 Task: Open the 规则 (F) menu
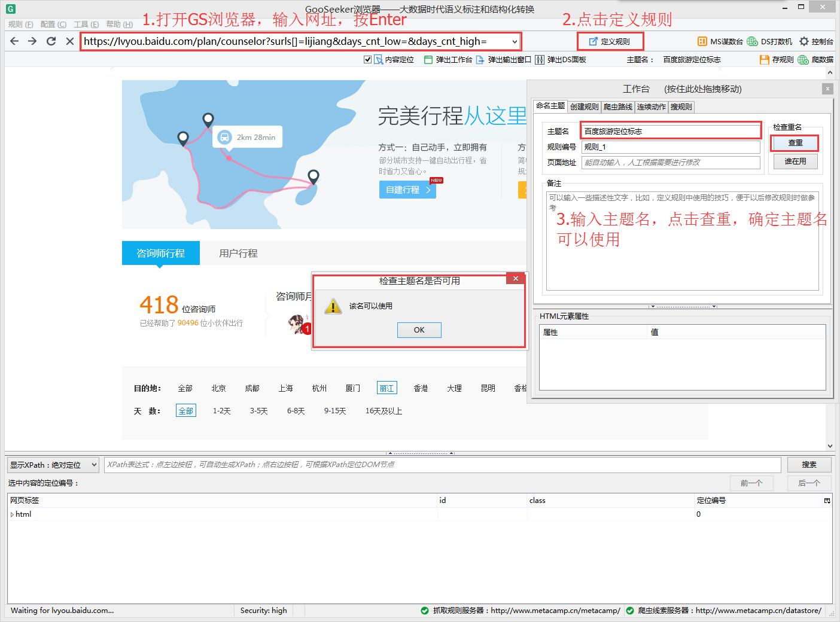click(x=20, y=24)
